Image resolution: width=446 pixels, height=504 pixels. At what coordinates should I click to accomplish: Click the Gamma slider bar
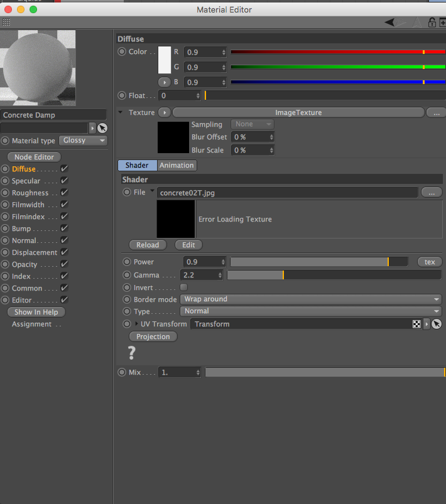pyautogui.click(x=334, y=275)
